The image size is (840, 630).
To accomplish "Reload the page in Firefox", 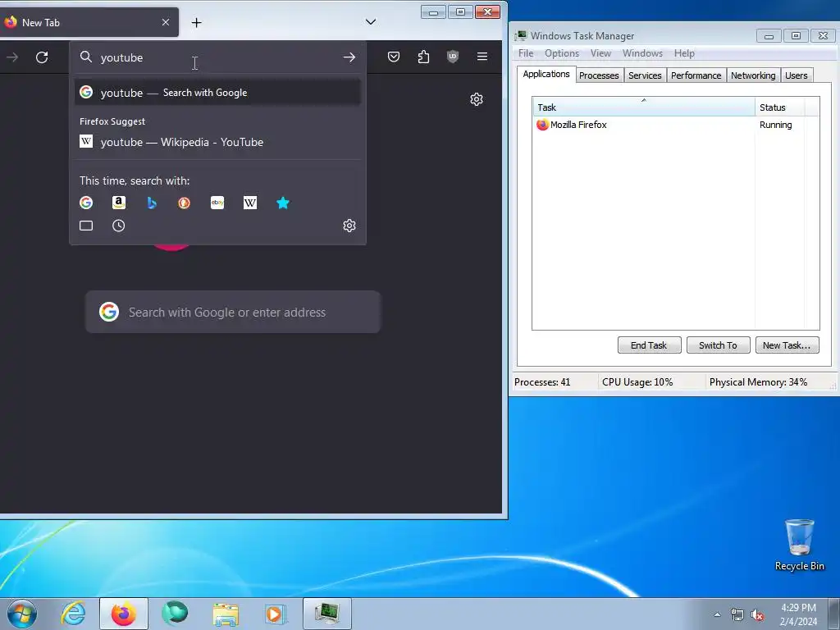I will coord(42,57).
